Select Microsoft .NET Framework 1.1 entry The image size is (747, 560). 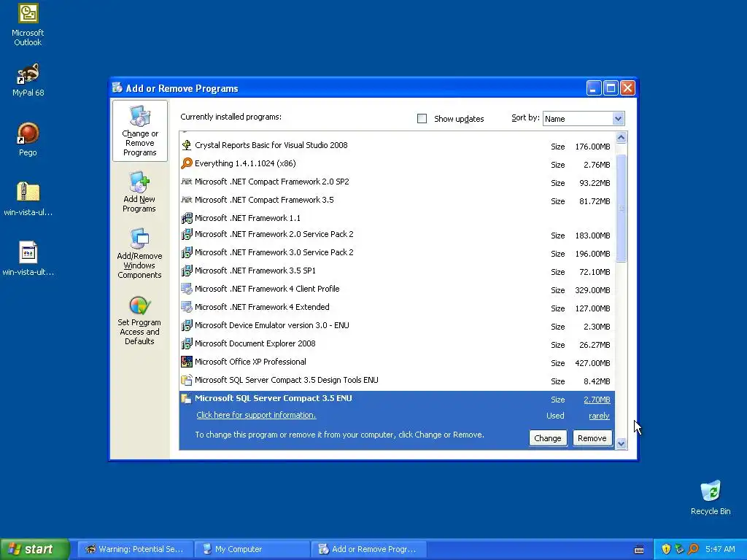[x=396, y=218]
